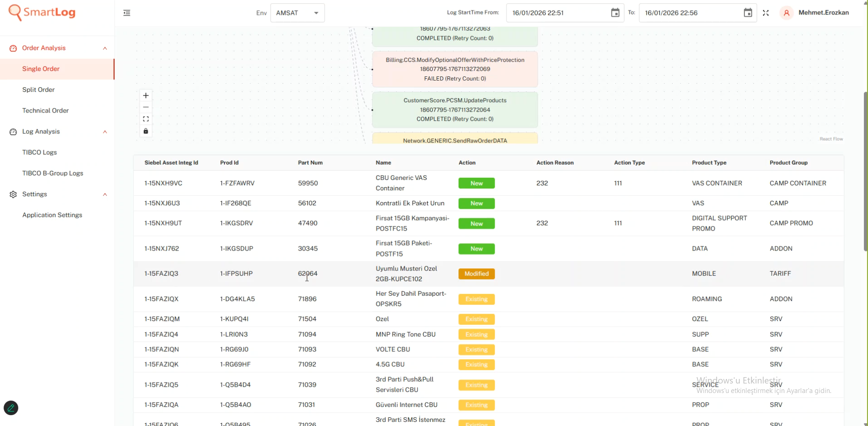Toggle the flow interactivity lock icon

pos(146,131)
